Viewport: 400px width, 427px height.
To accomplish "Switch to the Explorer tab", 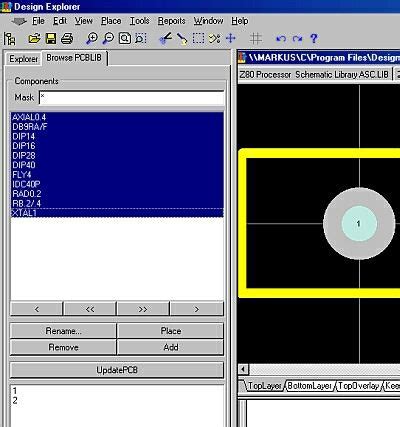I will pos(23,59).
